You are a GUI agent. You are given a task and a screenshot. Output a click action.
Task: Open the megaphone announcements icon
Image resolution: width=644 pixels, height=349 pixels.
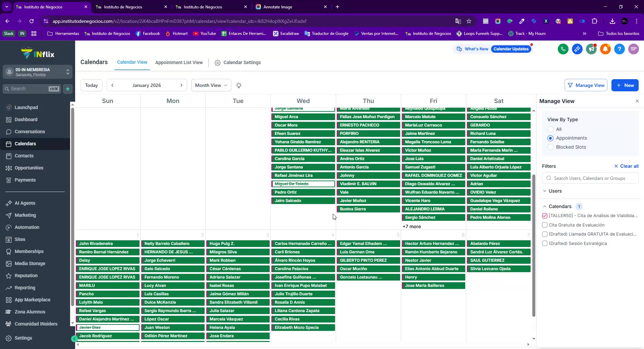pyautogui.click(x=591, y=49)
